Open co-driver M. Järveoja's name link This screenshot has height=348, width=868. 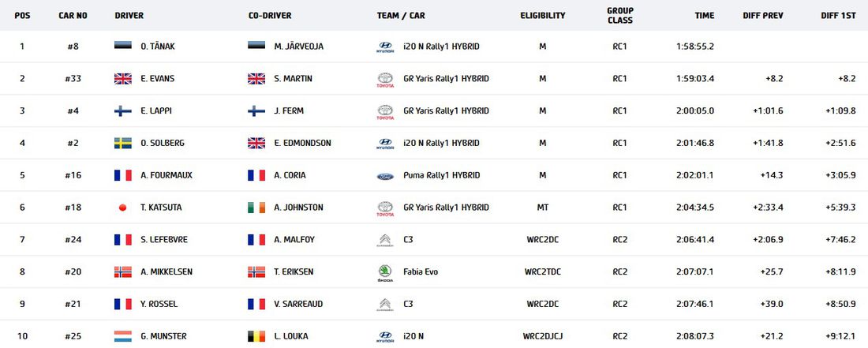click(x=299, y=47)
